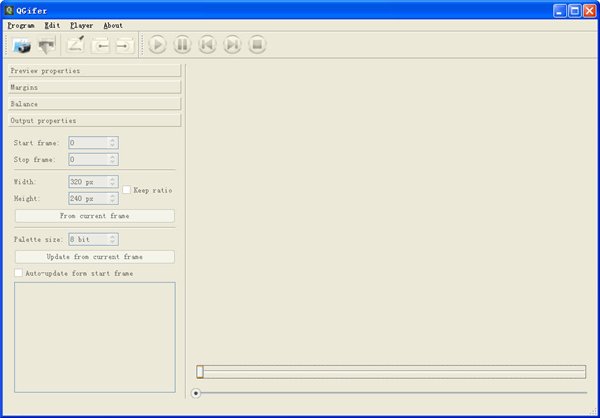Expand the Preview properties section
The height and width of the screenshot is (418, 600).
pos(95,71)
